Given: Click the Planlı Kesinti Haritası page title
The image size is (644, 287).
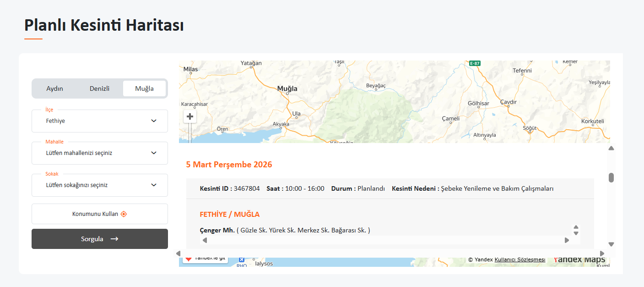Looking at the screenshot, I should point(104,25).
